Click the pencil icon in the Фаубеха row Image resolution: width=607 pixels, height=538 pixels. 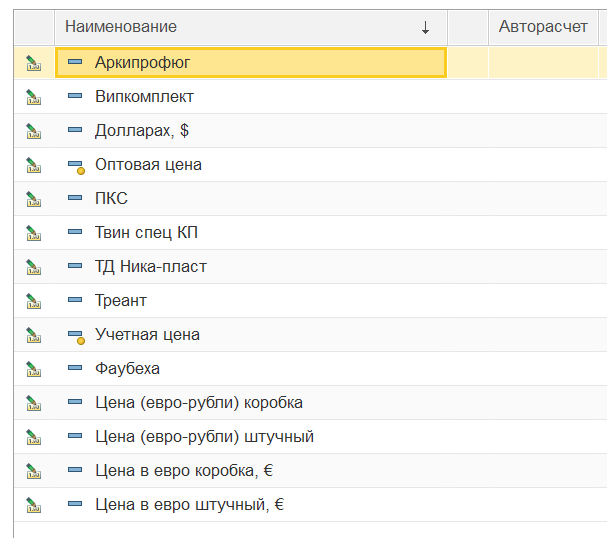(33, 369)
